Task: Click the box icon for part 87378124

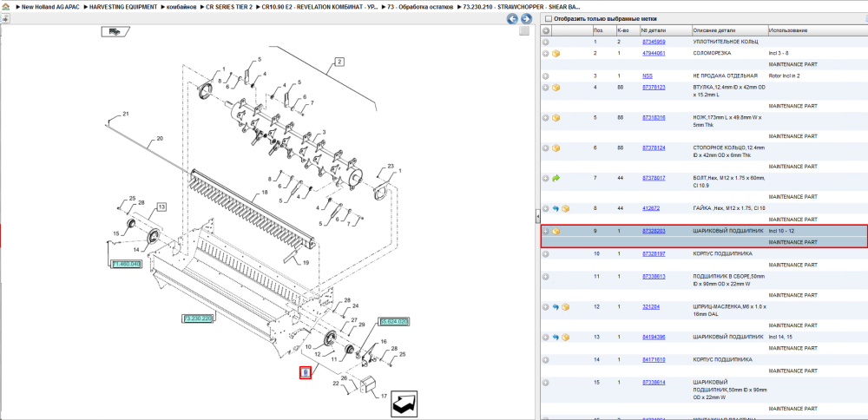Action: tap(556, 148)
